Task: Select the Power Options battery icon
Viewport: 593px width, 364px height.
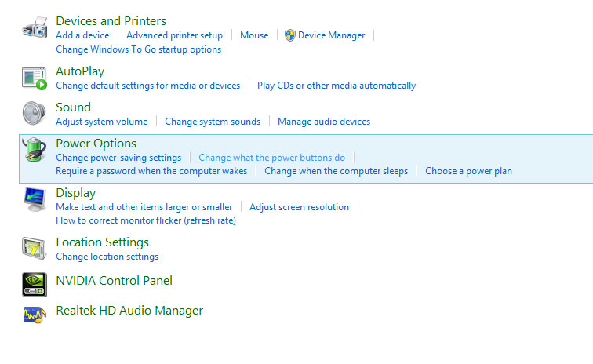Action: (35, 150)
